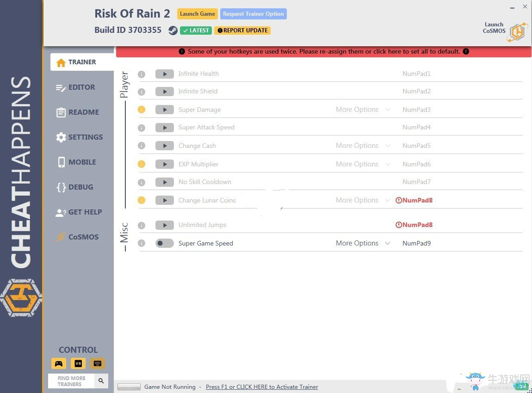532x393 pixels.
Task: Activate the Super Attack Speed cheat button
Action: coord(165,128)
